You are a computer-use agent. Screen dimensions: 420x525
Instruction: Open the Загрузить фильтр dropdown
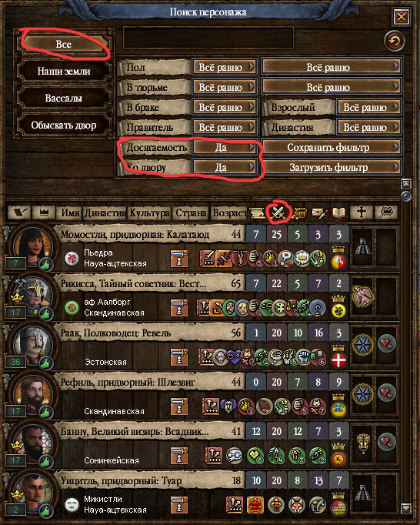(x=332, y=167)
